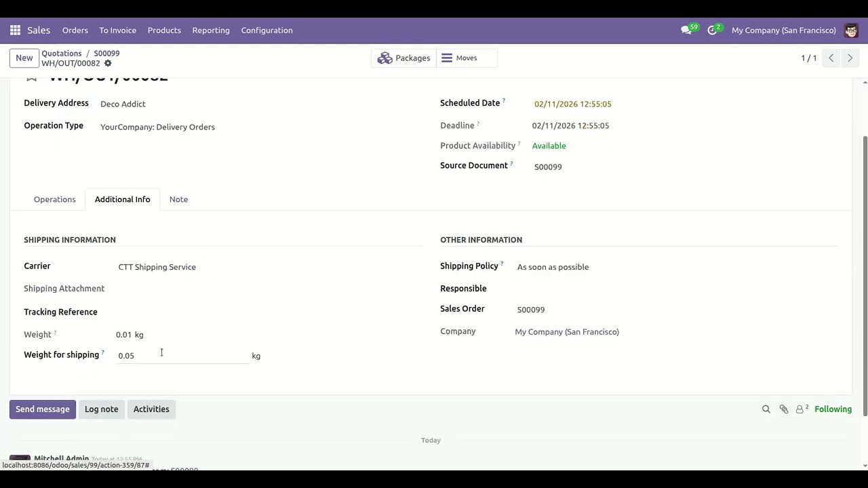Open the Products menu
868x488 pixels.
164,30
